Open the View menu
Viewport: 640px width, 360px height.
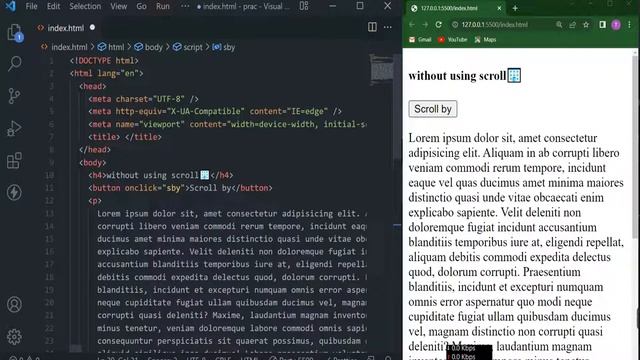pyautogui.click(x=118, y=6)
